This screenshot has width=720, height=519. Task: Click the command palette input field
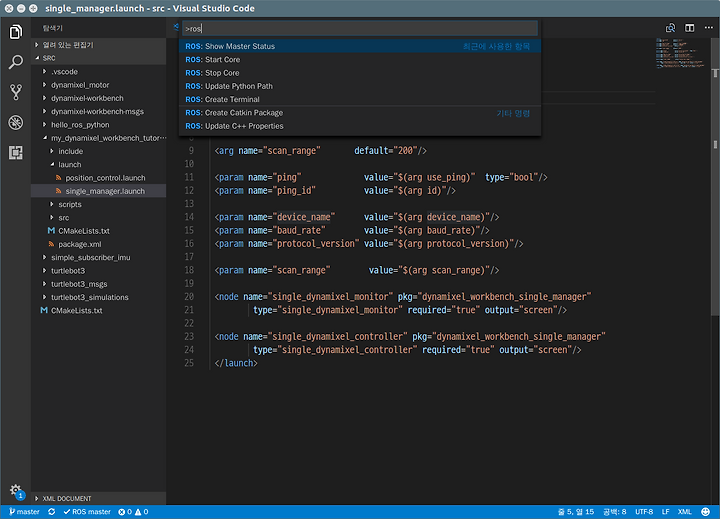(360, 28)
